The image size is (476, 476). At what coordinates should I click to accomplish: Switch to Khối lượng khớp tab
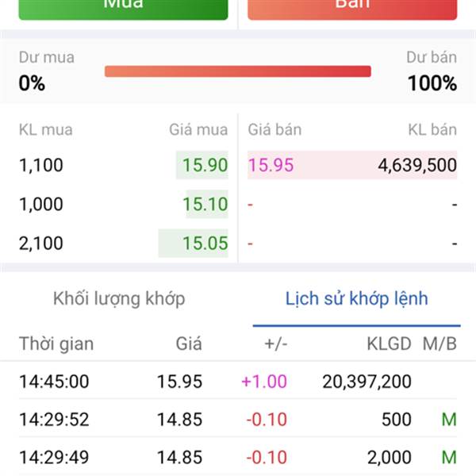pos(119,298)
